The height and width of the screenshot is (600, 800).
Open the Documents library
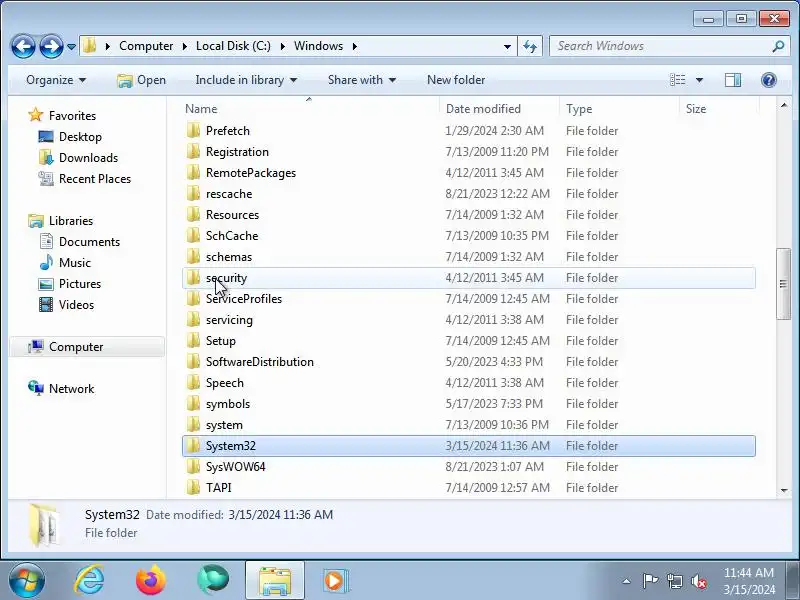pyautogui.click(x=89, y=242)
